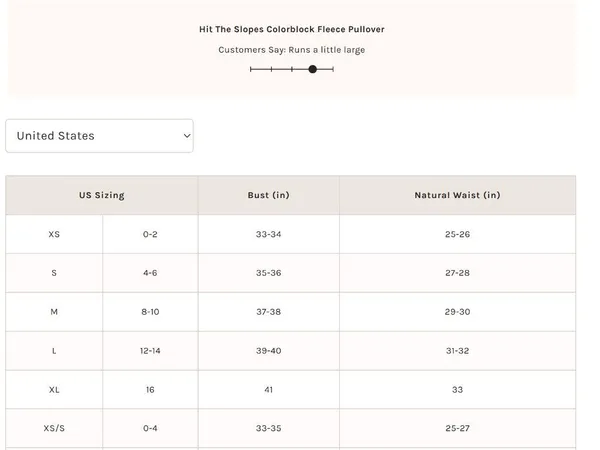This screenshot has width=600, height=450.
Task: Click the M size row label
Action: pos(54,312)
